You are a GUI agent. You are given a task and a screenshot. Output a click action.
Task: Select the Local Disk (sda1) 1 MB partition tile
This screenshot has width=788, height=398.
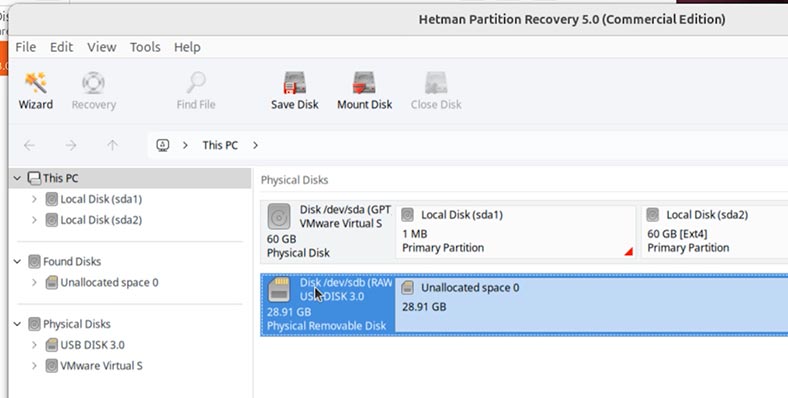515,231
